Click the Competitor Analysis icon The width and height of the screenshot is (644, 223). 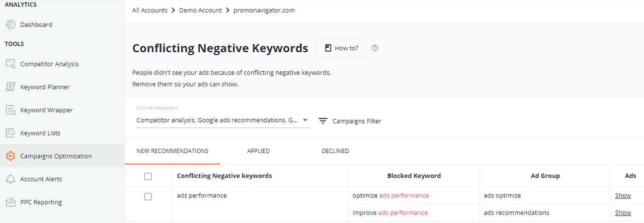(x=11, y=64)
